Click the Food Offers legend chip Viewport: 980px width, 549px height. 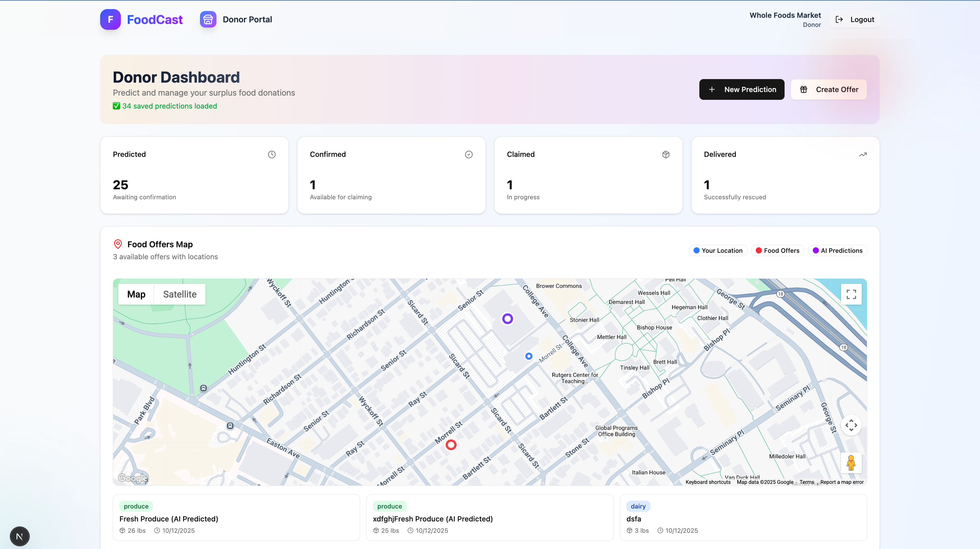click(x=777, y=250)
